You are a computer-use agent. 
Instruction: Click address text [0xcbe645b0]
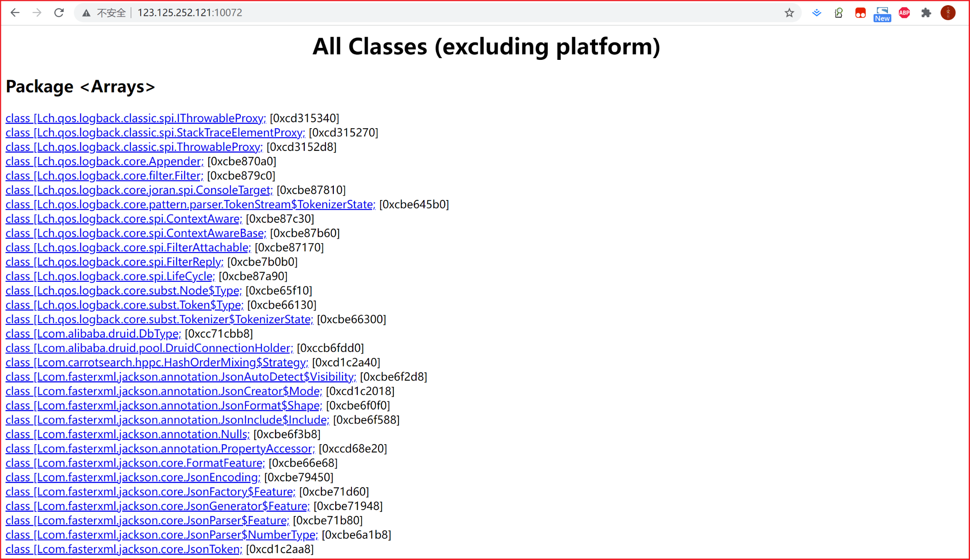[414, 204]
